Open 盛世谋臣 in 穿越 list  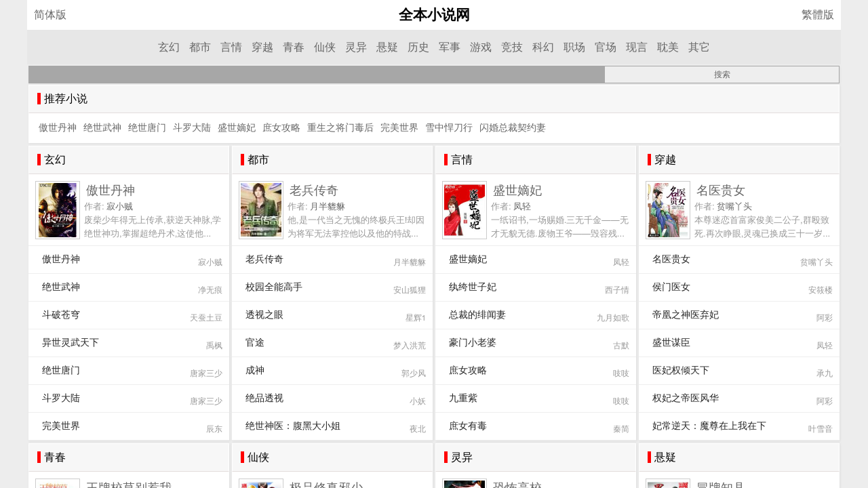(x=671, y=342)
